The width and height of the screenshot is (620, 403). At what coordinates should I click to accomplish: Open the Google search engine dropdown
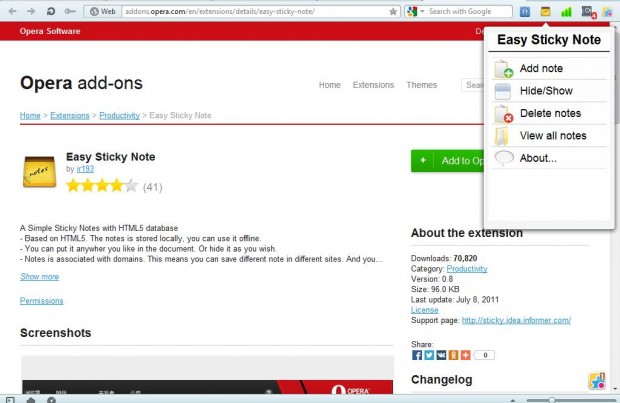[415, 11]
